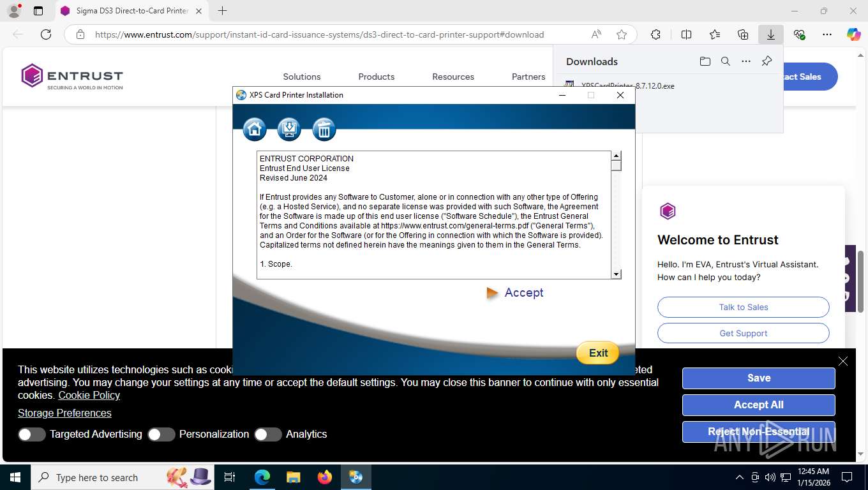This screenshot has height=490, width=868.
Task: Open the Cookie Policy link
Action: [89, 395]
